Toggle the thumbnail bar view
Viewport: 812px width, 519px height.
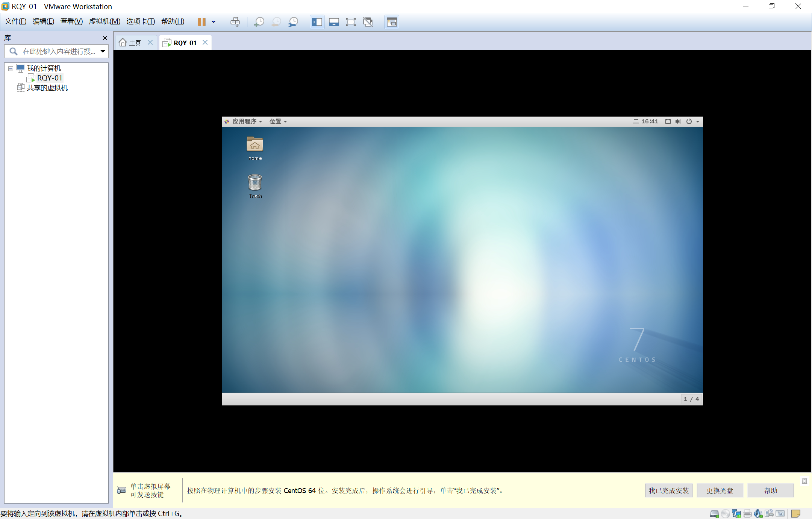[x=334, y=22]
